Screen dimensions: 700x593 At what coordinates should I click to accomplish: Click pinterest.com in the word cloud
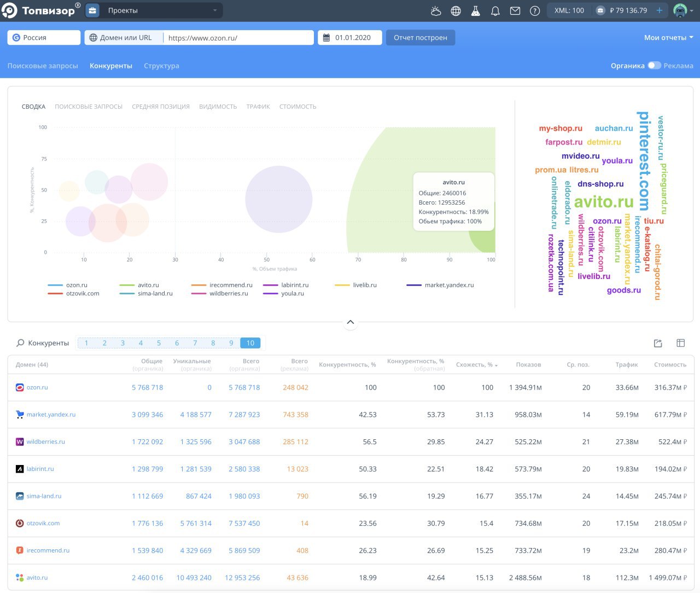644,161
